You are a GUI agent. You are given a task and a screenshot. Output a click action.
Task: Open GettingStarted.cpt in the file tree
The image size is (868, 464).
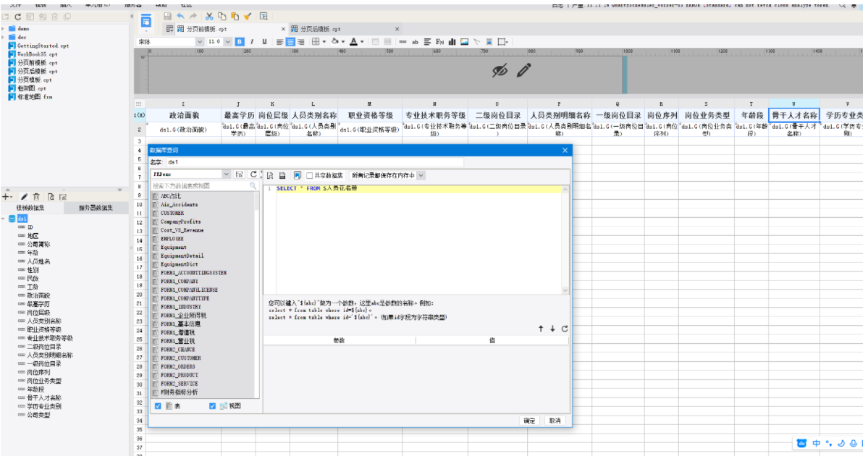pyautogui.click(x=43, y=46)
